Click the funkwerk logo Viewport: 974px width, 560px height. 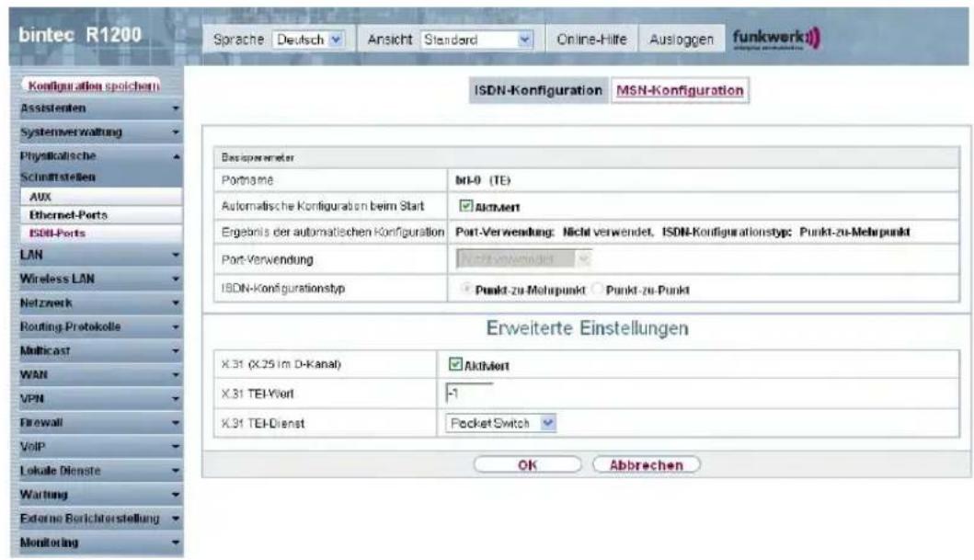[776, 39]
